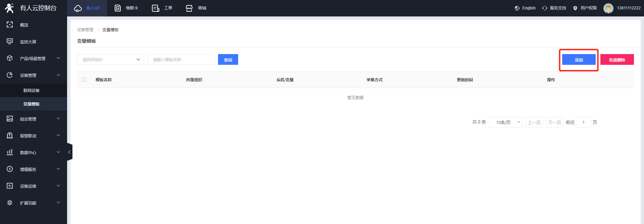This screenshot has height=224, width=644.
Task: Open the 有人IoT cloud tab
Action: click(87, 8)
